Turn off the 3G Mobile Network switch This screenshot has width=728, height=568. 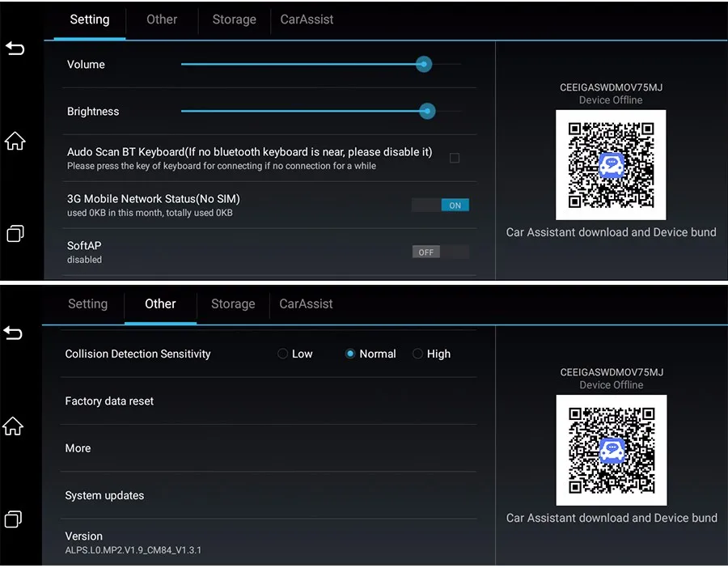pos(440,206)
